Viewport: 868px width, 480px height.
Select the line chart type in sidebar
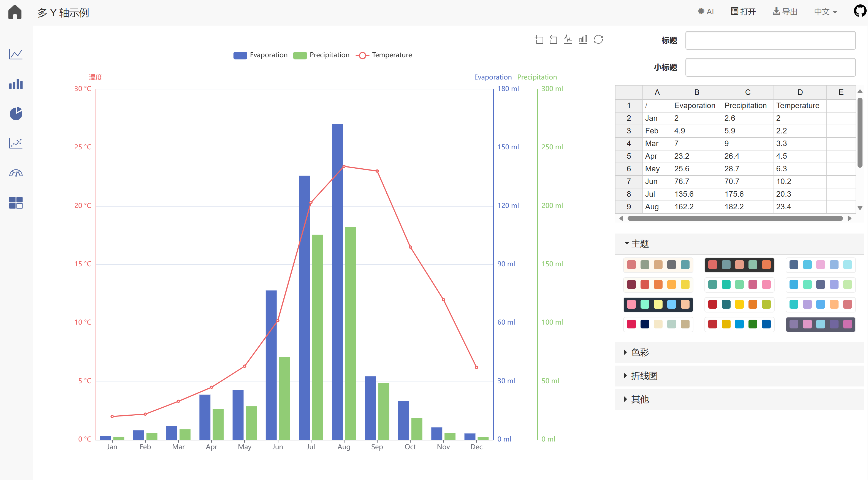(15, 54)
